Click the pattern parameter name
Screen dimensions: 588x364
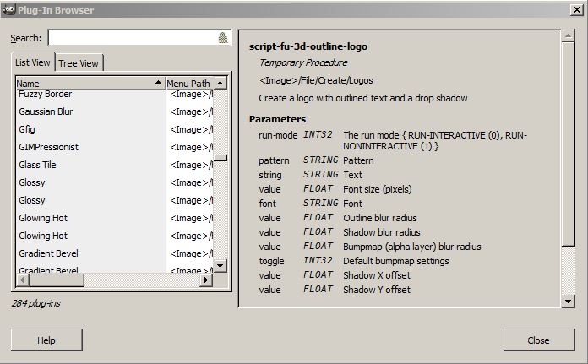pos(274,160)
